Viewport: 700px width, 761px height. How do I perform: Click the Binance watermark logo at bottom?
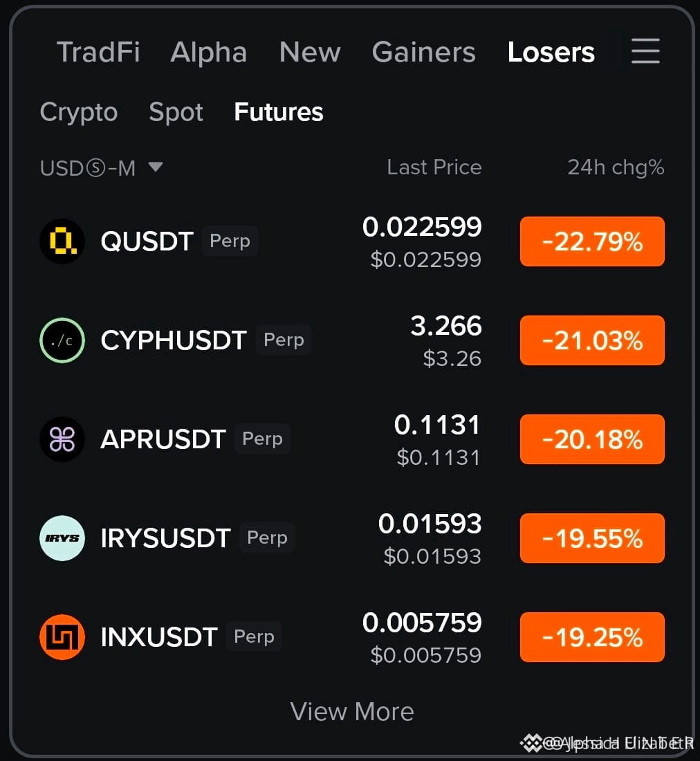tap(531, 742)
